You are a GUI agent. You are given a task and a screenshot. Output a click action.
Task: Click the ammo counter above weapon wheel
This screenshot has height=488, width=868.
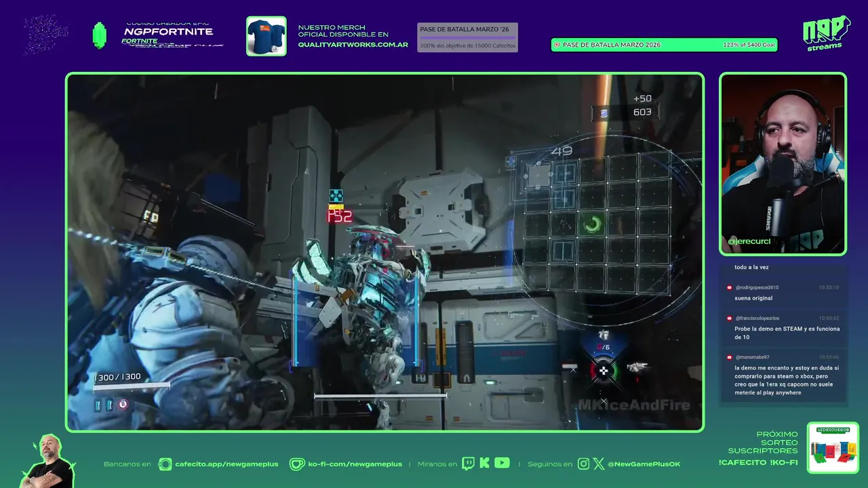click(x=603, y=348)
